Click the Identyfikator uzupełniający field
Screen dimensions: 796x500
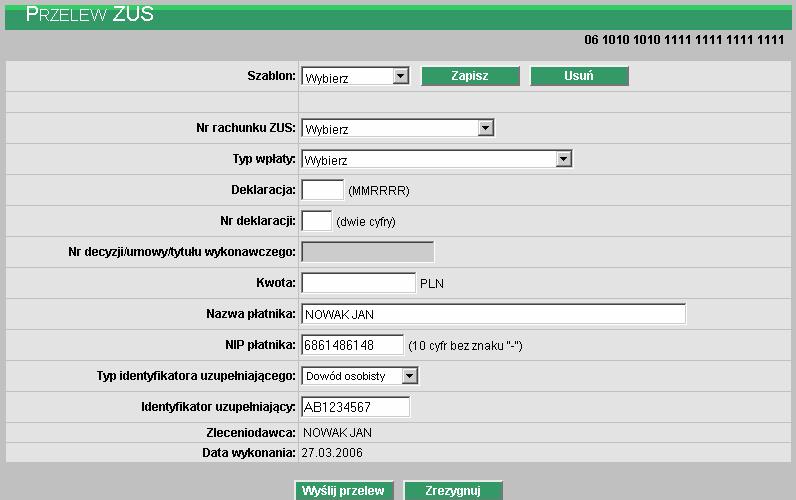click(355, 407)
